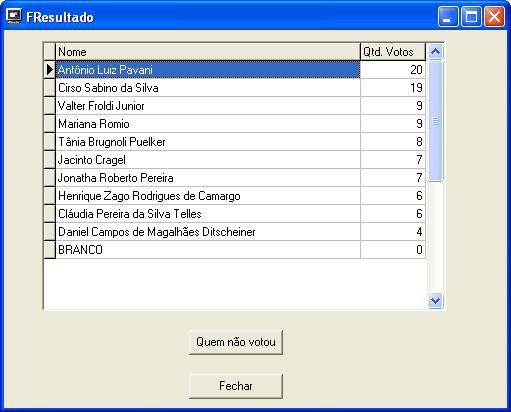
Task: Select the Tânia Brugnoli Puelker row
Action: [240, 142]
